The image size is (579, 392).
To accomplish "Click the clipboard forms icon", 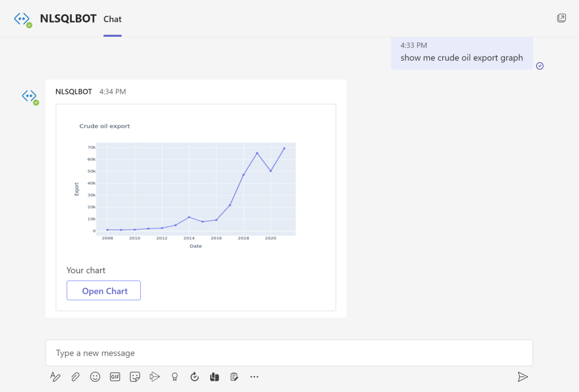I will pyautogui.click(x=234, y=377).
